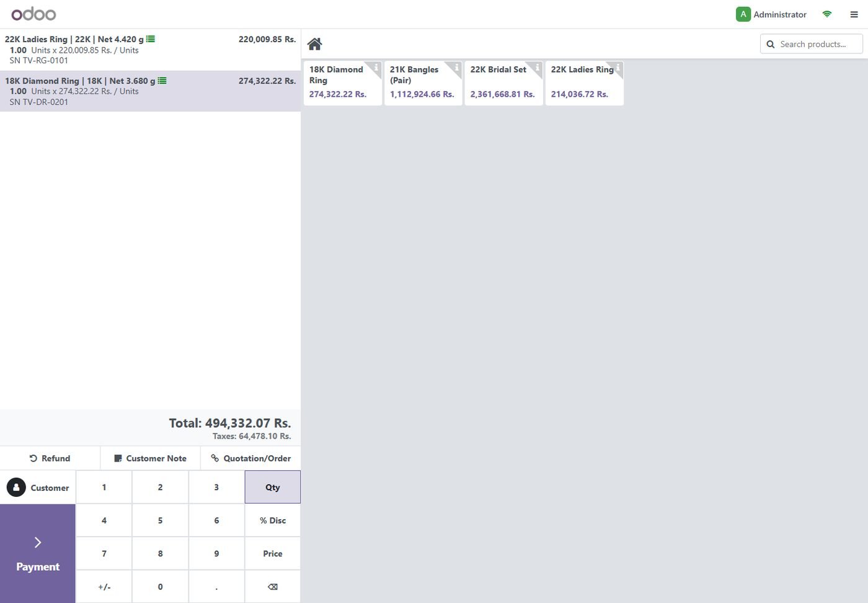Tap numpad digit 3
This screenshot has height=603, width=868.
pyautogui.click(x=216, y=487)
